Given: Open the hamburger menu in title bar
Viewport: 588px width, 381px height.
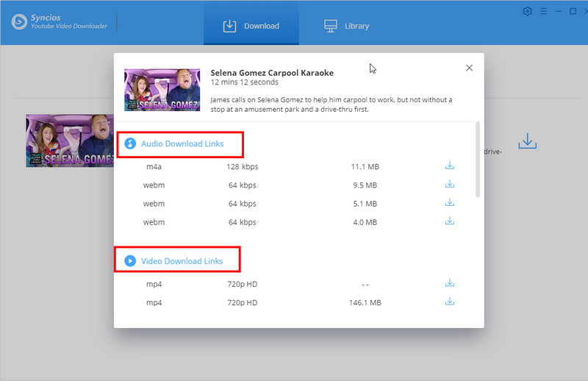Looking at the screenshot, I should coord(543,11).
